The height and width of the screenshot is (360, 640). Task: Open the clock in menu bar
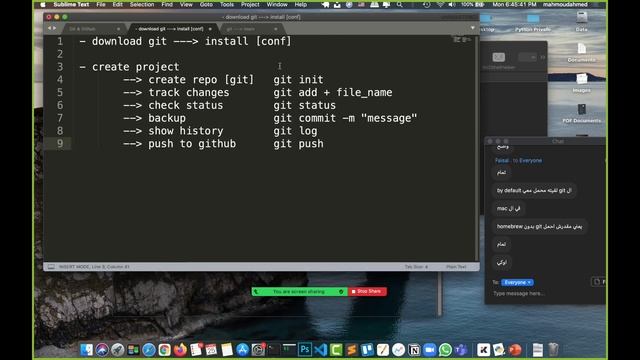coord(514,4)
